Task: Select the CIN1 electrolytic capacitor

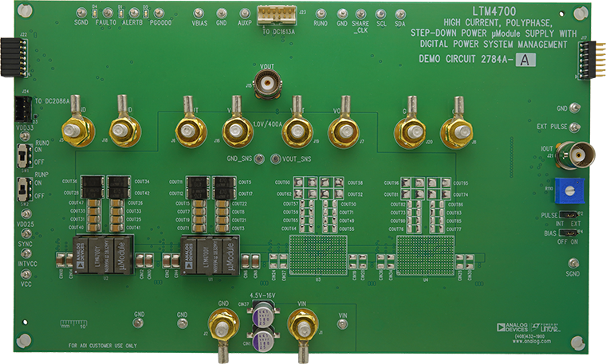Action: tap(264, 339)
